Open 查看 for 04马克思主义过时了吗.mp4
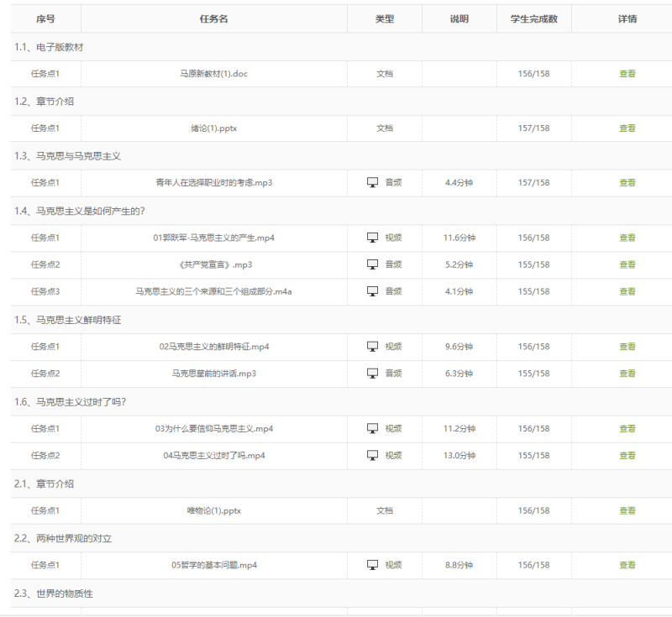This screenshot has width=672, height=617. click(x=627, y=455)
